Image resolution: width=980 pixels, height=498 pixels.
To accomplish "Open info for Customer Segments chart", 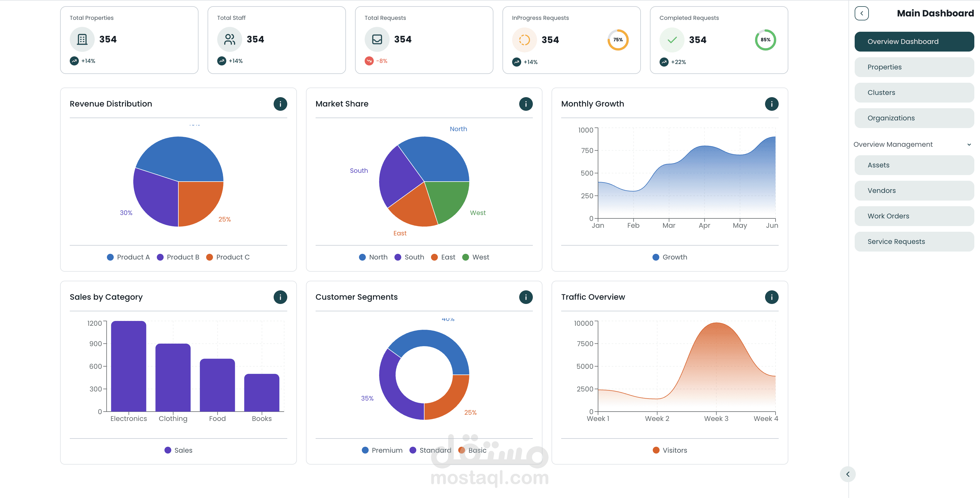I will click(526, 297).
